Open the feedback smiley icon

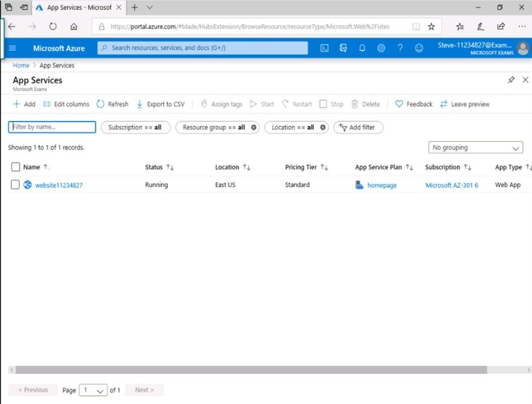[x=419, y=48]
